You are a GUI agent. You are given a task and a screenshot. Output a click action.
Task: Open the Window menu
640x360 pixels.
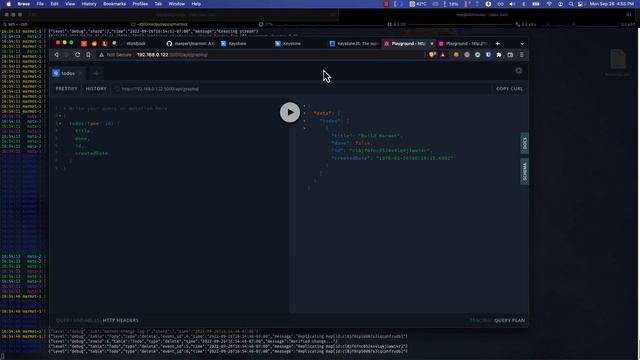[x=177, y=4]
